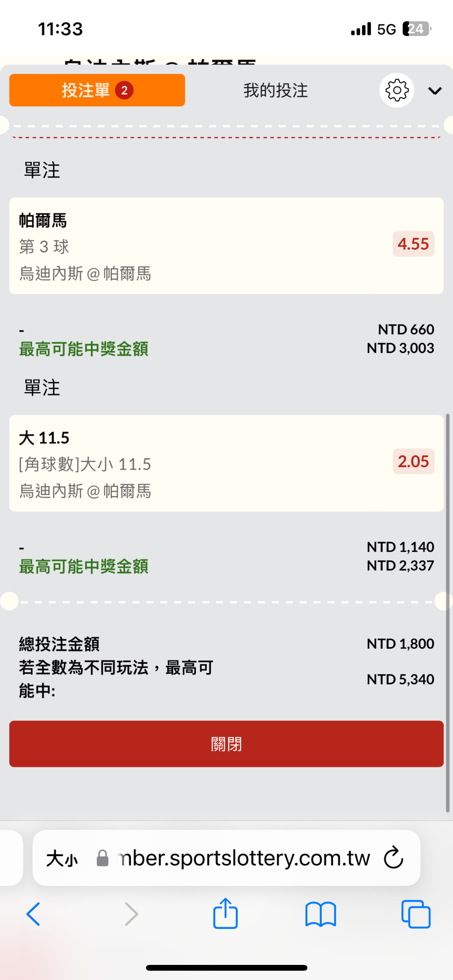This screenshot has height=980, width=453.
Task: Tap Safari reload page icon
Action: (393, 858)
